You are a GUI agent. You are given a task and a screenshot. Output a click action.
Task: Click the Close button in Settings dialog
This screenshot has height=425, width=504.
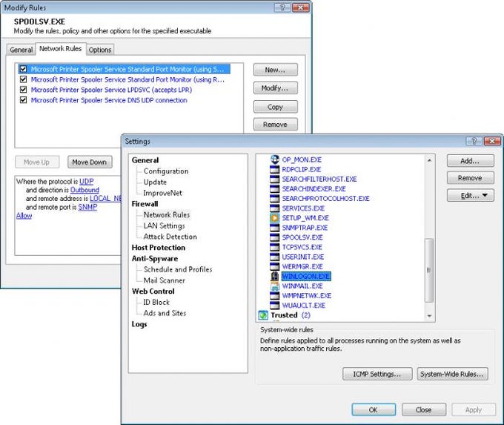pyautogui.click(x=424, y=409)
